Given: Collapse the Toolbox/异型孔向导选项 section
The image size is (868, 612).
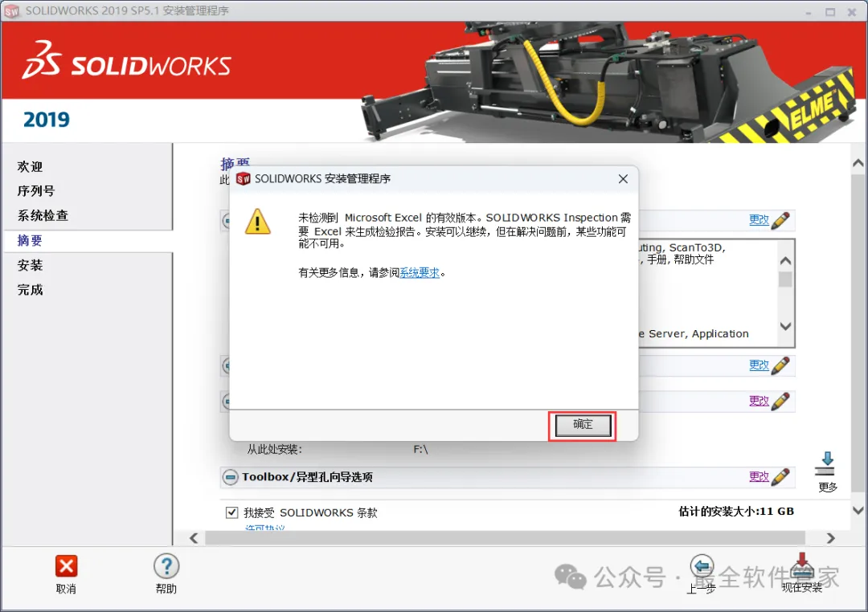Looking at the screenshot, I should tap(230, 476).
